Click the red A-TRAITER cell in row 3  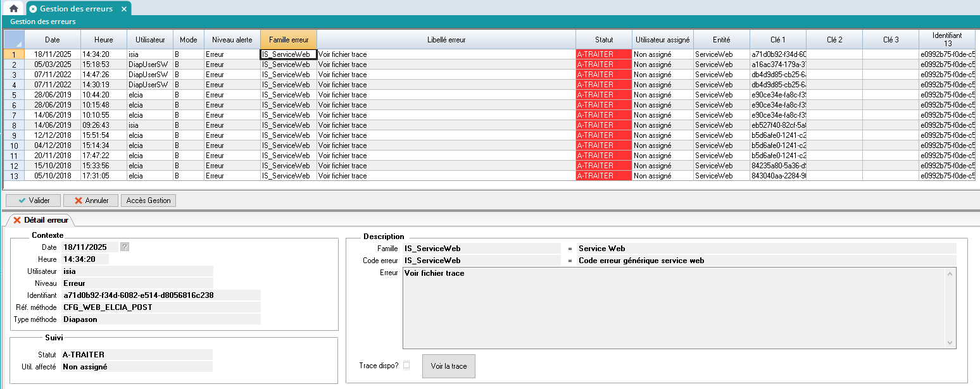(x=603, y=75)
